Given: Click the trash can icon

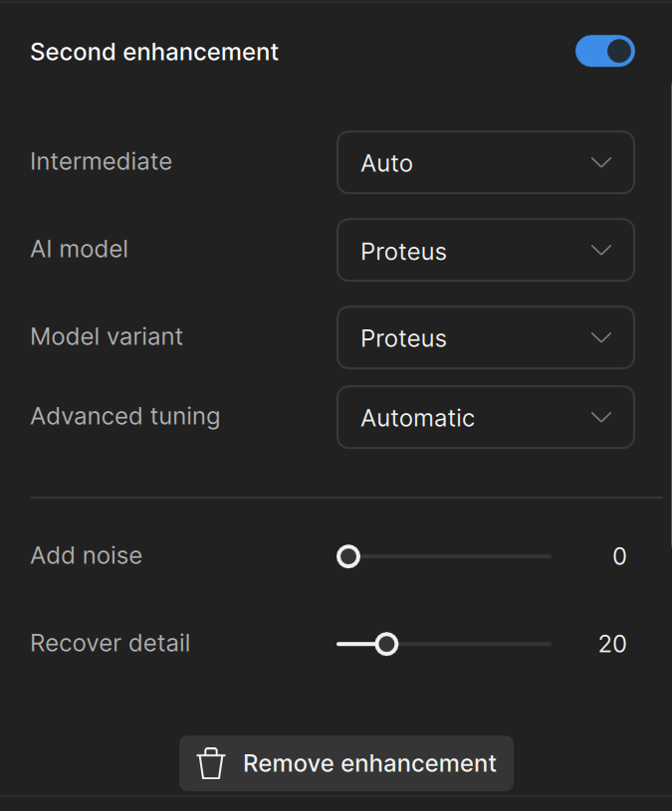Looking at the screenshot, I should (211, 764).
